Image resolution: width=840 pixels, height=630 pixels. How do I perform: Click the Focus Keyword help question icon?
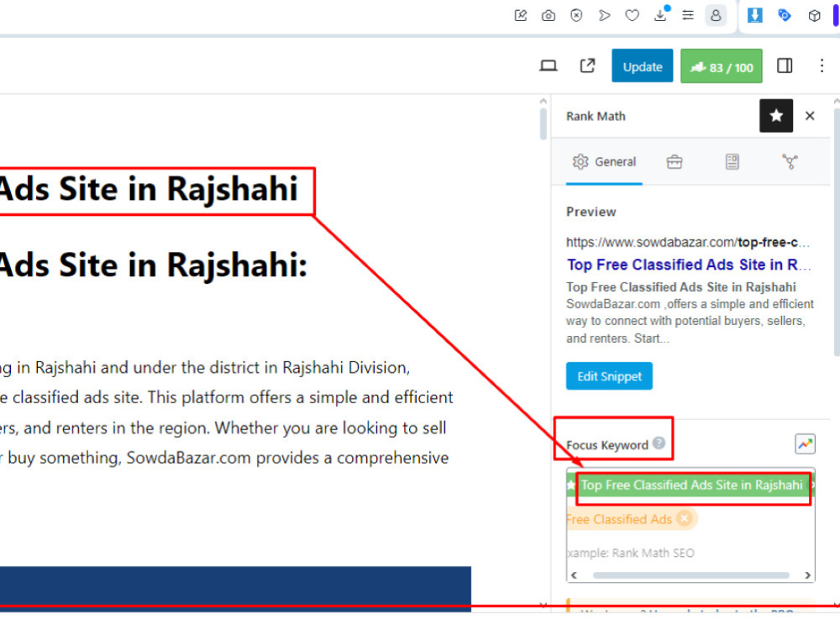(659, 443)
